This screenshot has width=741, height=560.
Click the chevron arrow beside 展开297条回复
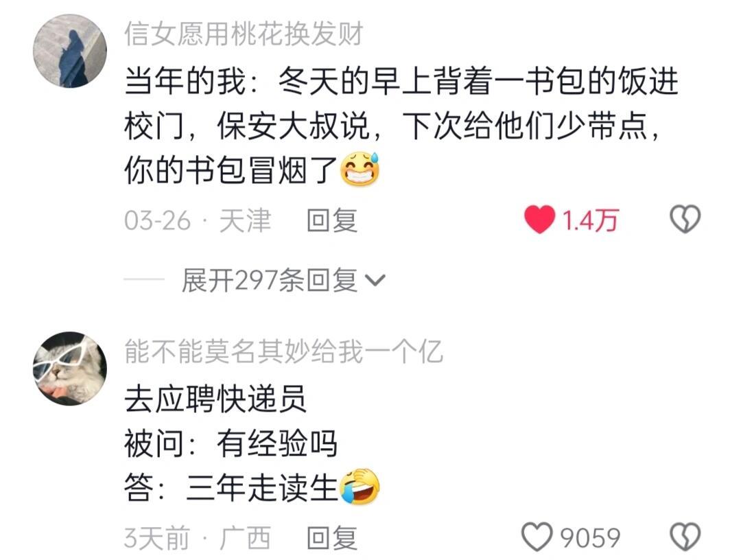click(376, 281)
